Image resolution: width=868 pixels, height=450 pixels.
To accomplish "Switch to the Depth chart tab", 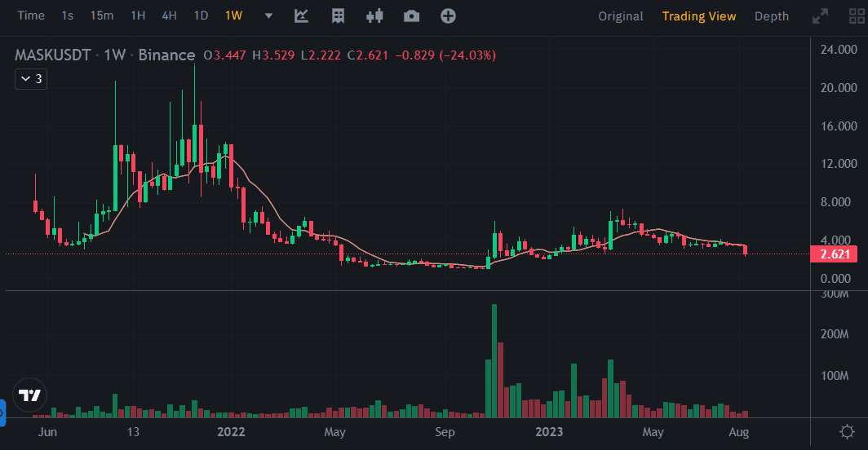I will click(x=771, y=15).
